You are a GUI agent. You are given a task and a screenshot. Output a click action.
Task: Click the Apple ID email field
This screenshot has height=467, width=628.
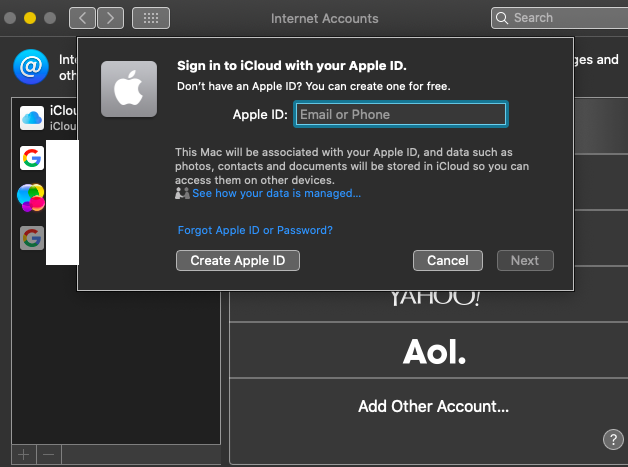click(x=401, y=115)
